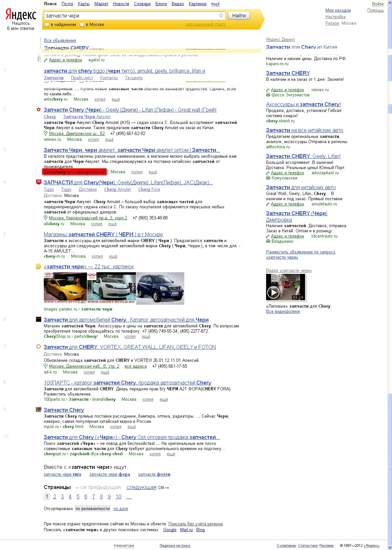Check the 'в найденном' checkbox

[47, 25]
